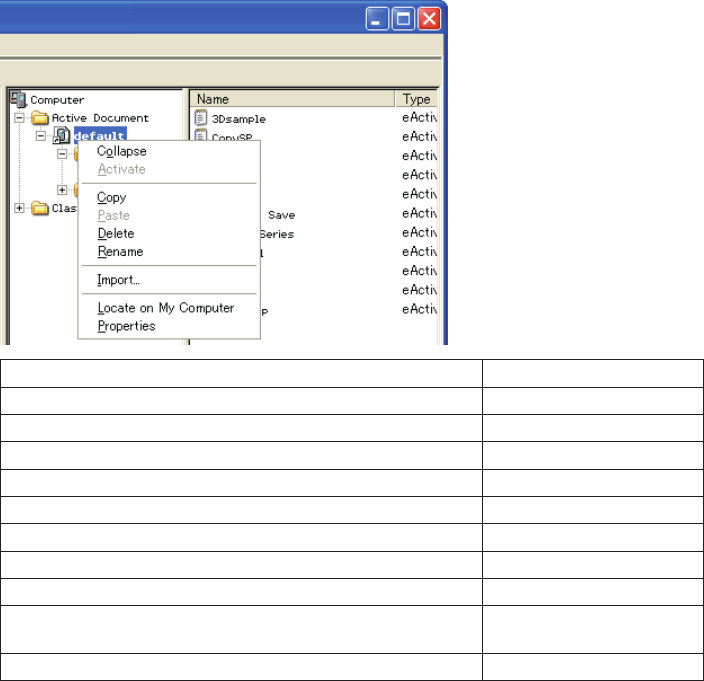Click the Clas folder icon in tree
The width and height of the screenshot is (704, 681).
tap(40, 208)
